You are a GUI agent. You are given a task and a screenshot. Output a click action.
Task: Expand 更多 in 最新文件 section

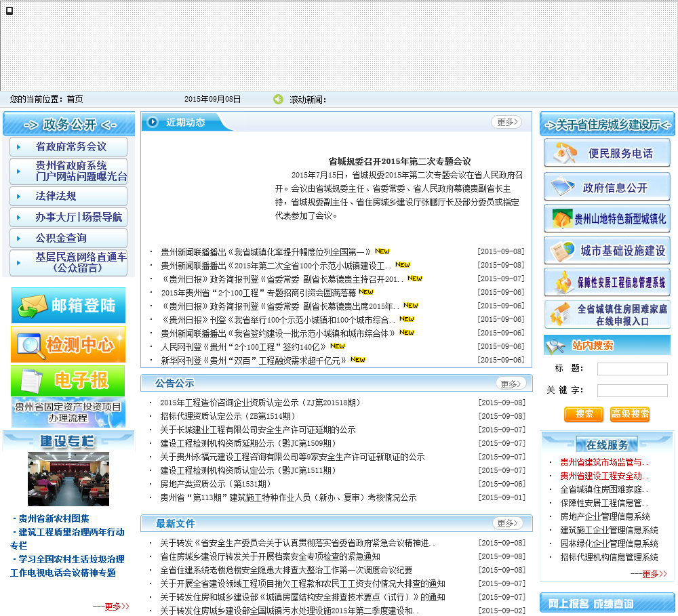click(507, 523)
